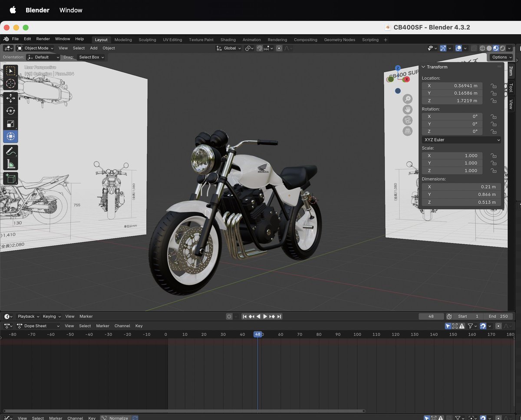Jump to timeline start frame

click(244, 317)
